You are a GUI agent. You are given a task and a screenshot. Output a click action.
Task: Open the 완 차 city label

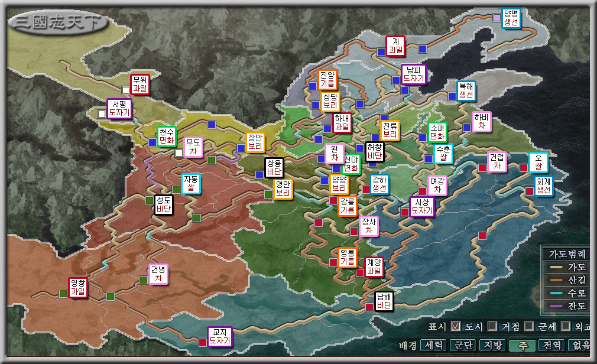(335, 153)
